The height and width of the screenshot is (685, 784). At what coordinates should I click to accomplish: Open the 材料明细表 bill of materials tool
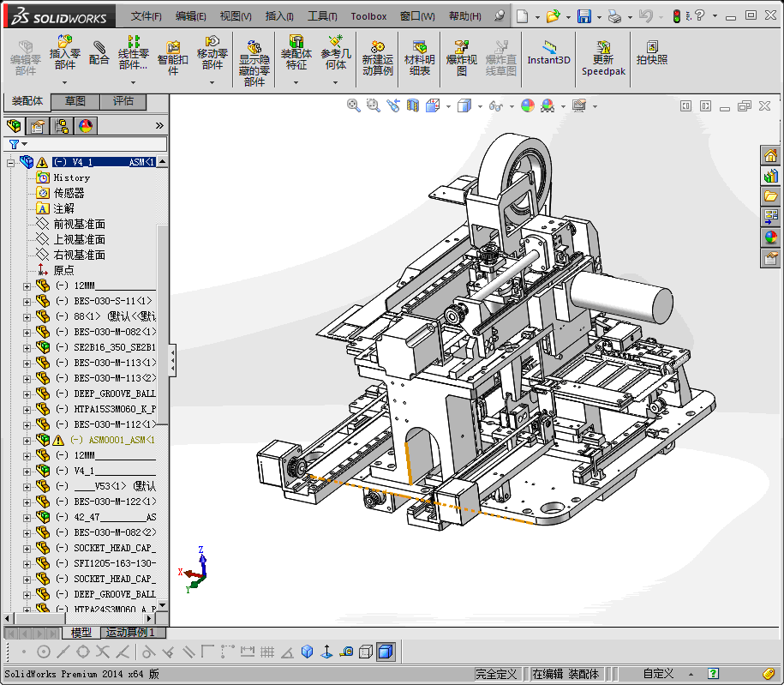(x=420, y=57)
